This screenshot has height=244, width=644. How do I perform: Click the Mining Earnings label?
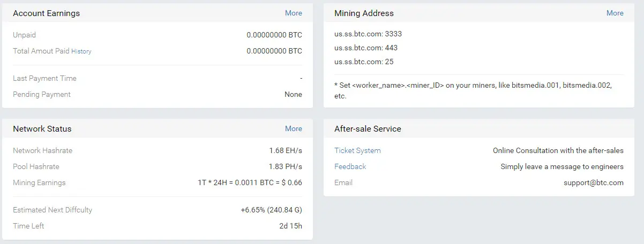click(39, 182)
